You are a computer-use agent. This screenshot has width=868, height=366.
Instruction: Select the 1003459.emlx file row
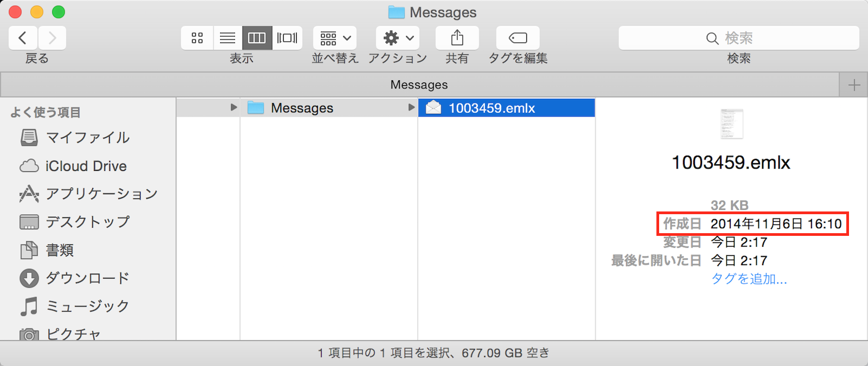507,108
